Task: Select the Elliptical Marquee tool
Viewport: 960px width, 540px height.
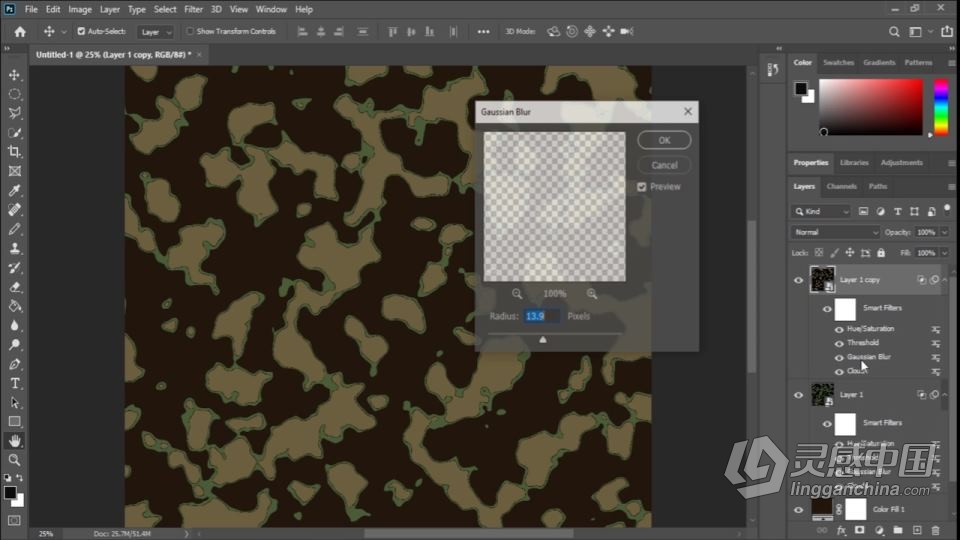Action: pos(15,94)
